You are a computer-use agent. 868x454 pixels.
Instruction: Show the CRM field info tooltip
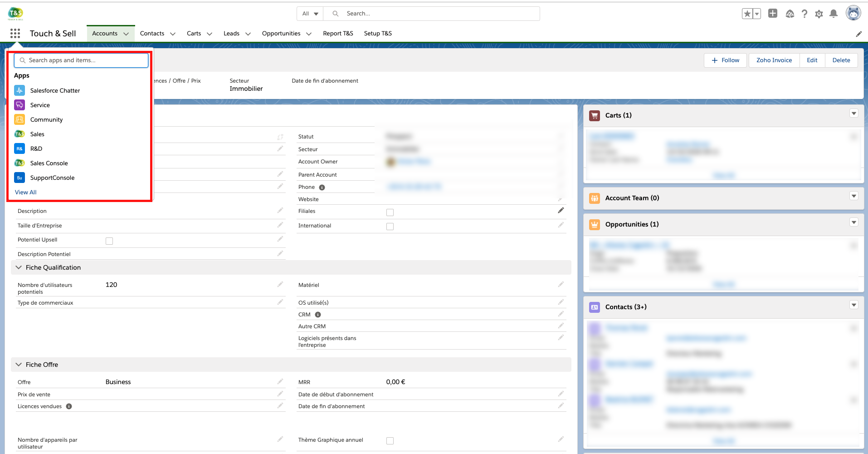tap(318, 315)
